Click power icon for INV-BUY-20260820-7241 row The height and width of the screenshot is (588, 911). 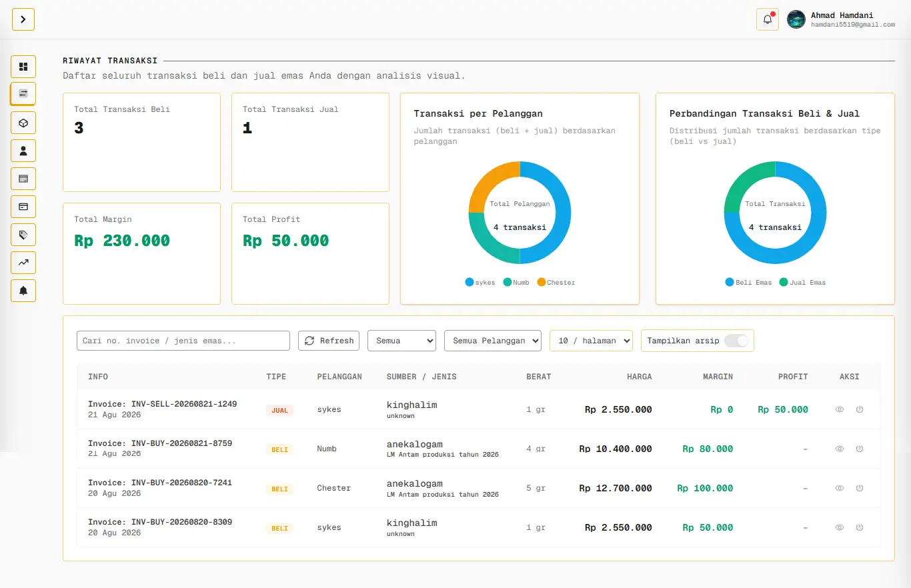tap(860, 488)
